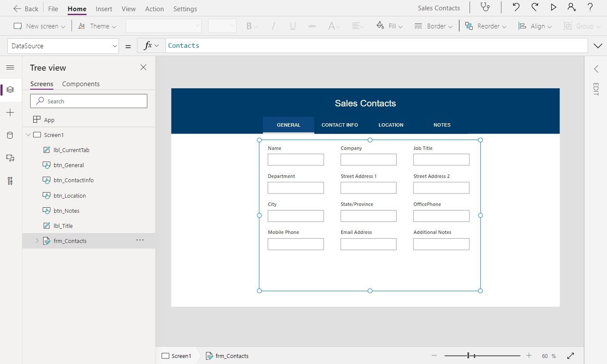607x364 pixels.
Task: Click the Tree view search box
Action: tap(88, 101)
